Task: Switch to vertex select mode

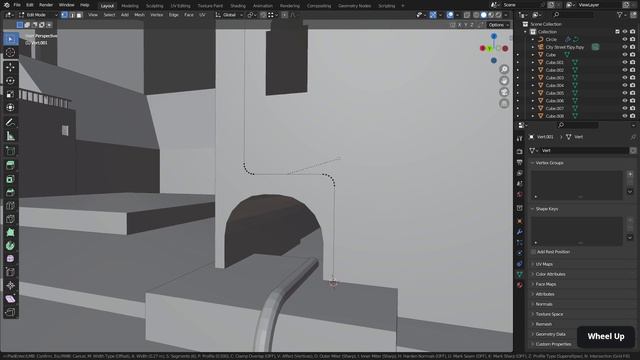Action: [x=64, y=15]
